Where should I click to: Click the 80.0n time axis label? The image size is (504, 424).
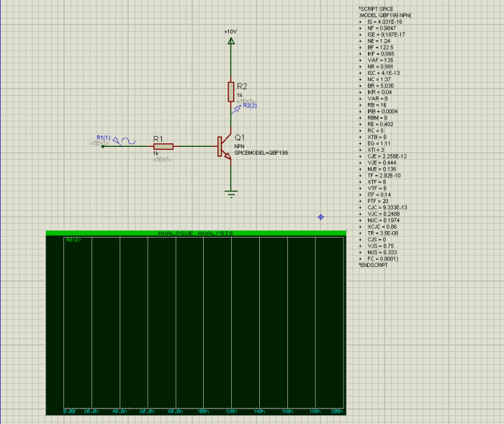175,411
